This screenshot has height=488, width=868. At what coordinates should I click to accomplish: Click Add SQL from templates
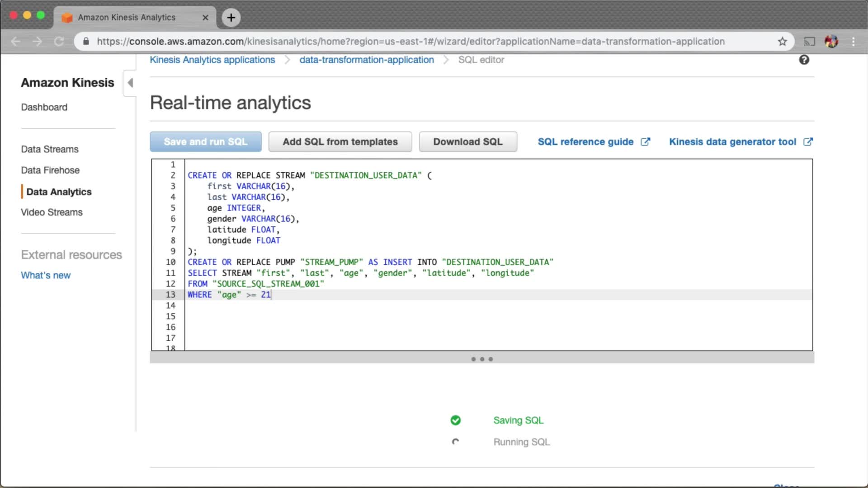[x=340, y=142]
